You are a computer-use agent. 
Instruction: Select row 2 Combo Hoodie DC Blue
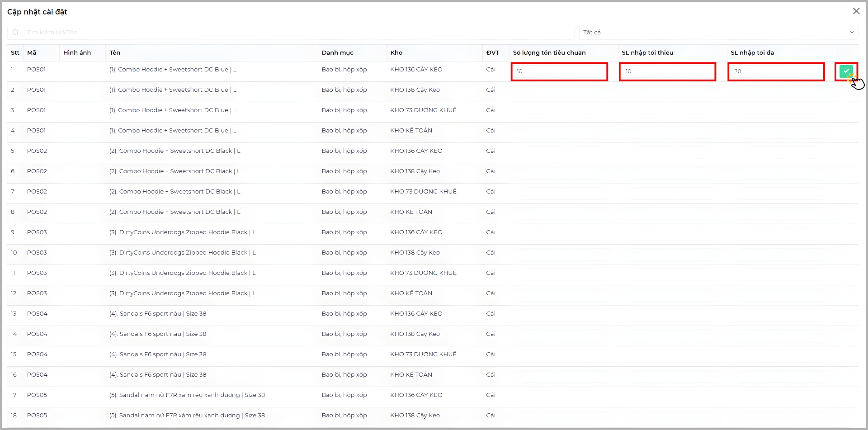click(x=173, y=90)
